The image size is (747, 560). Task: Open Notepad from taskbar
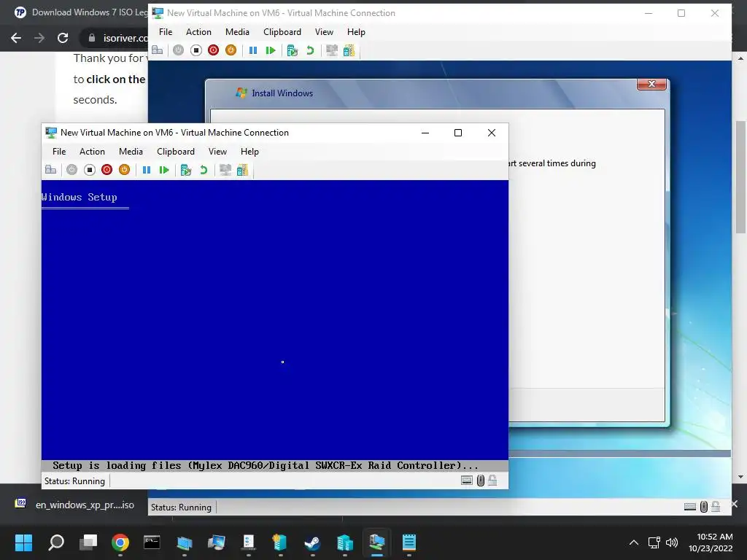[x=409, y=542]
